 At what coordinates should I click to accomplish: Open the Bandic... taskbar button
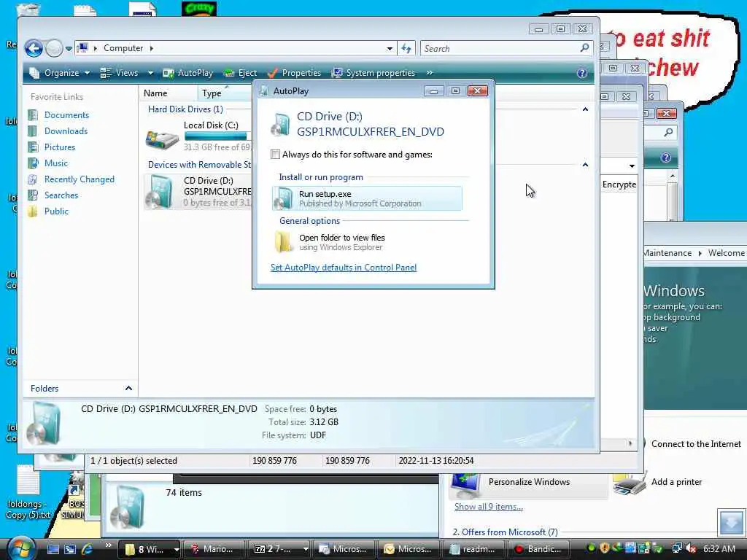pyautogui.click(x=538, y=549)
